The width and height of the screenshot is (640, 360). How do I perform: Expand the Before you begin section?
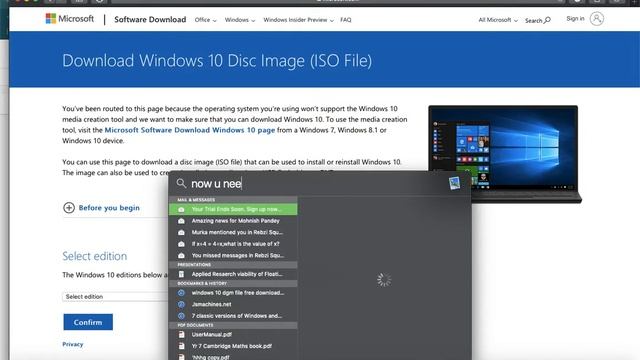point(101,208)
